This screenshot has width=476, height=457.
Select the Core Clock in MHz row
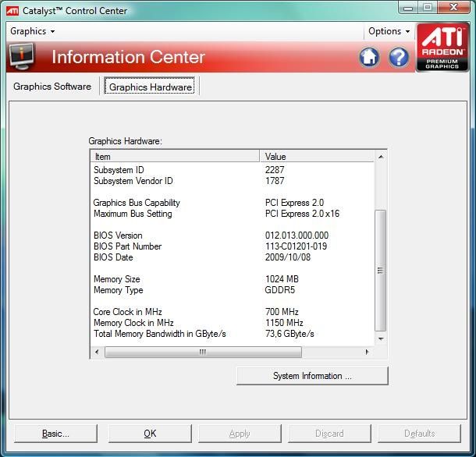point(233,312)
